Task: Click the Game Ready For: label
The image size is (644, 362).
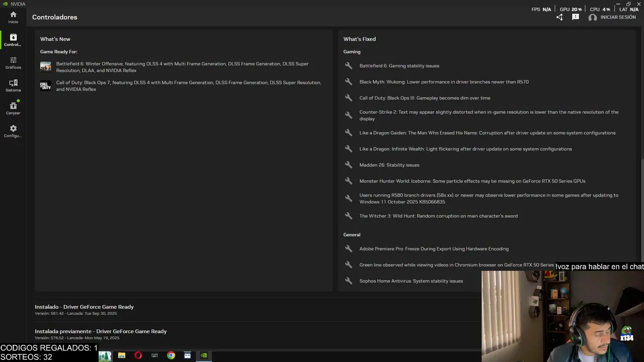Action: (59, 52)
